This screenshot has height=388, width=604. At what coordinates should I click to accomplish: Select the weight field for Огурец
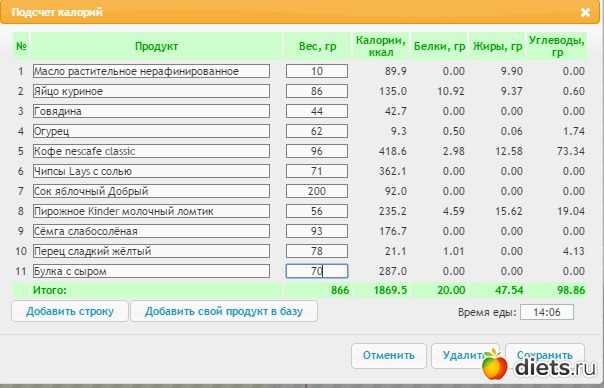click(x=317, y=131)
